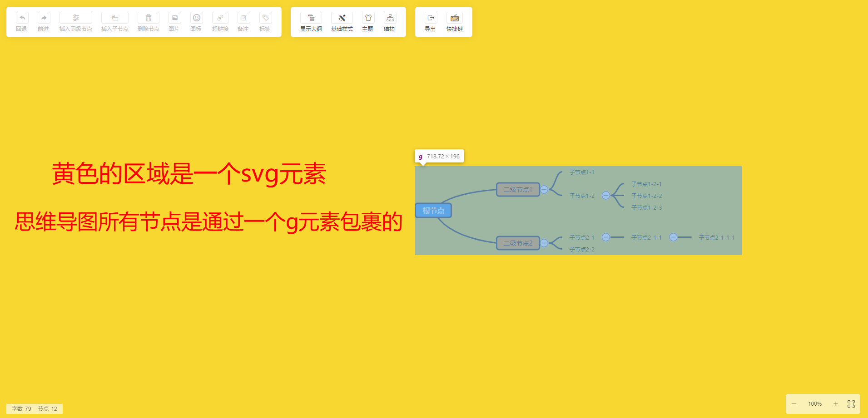Click the 前进 redo icon
868x418 pixels.
click(44, 18)
